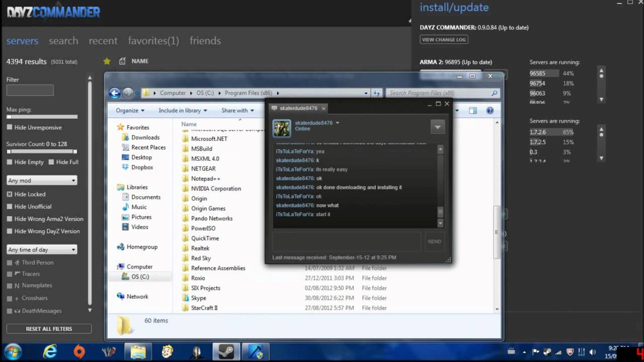Open Include in library dropdown
Screen dimensions: 644x362
click(183, 111)
